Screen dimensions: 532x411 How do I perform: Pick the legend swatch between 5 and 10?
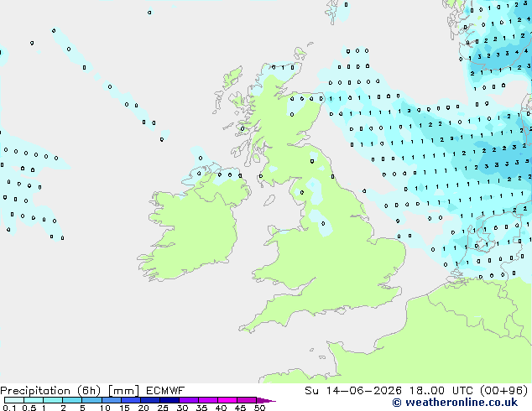(x=91, y=400)
